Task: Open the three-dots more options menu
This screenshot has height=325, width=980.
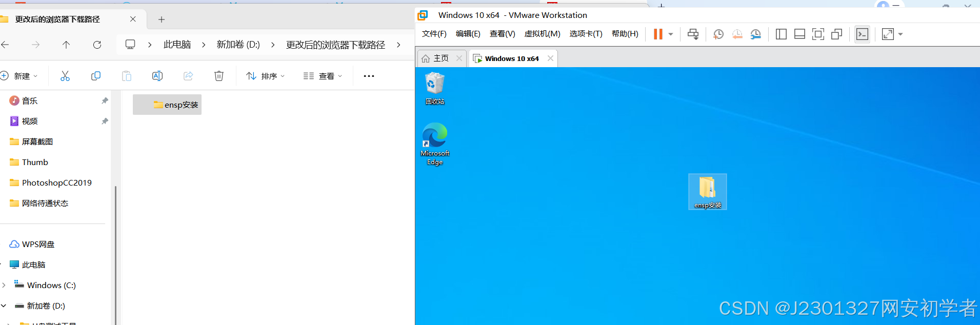Action: 369,76
